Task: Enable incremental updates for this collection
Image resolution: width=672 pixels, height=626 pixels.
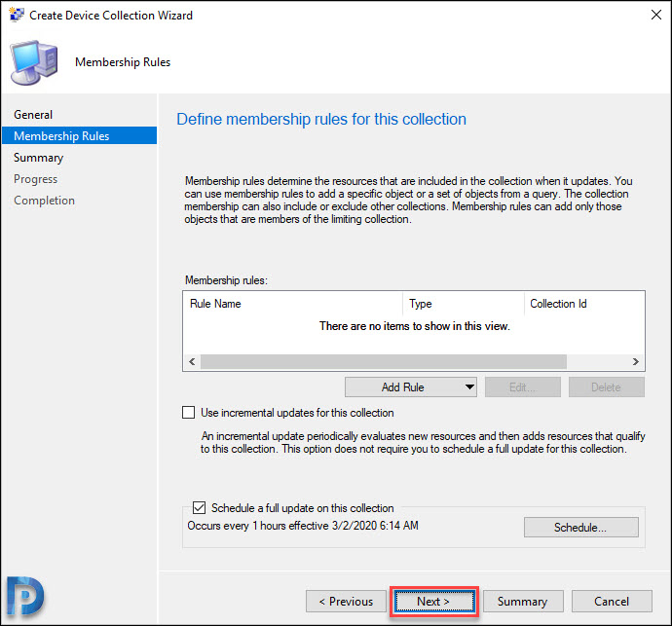Action: tap(189, 412)
